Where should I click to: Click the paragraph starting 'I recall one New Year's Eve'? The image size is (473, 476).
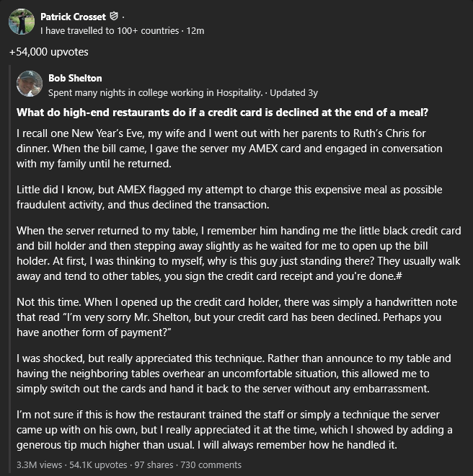[x=229, y=149]
